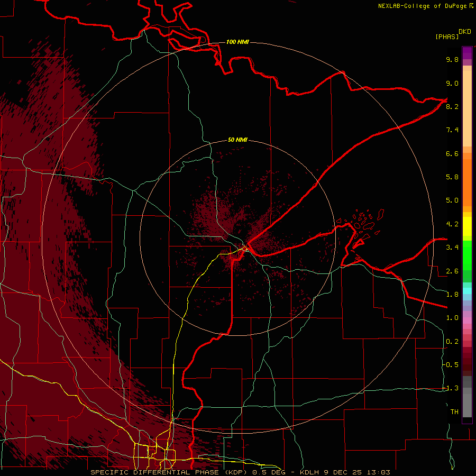Click the 0.2 value on the color scale
Screen dimensions: 476x476
click(x=452, y=341)
